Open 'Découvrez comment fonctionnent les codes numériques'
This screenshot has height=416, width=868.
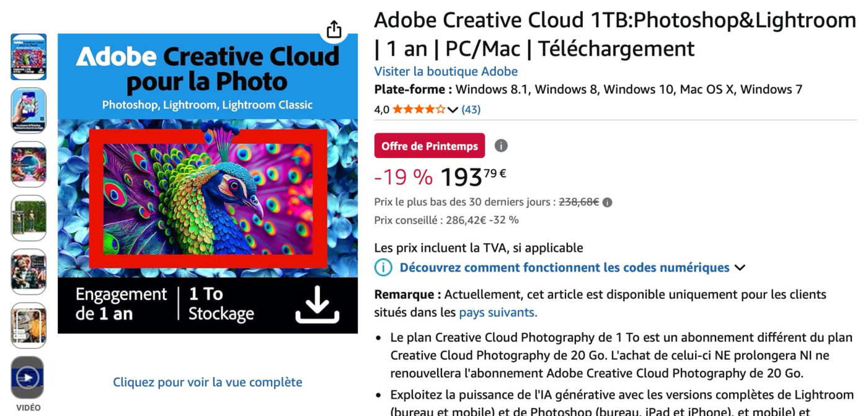(x=564, y=268)
